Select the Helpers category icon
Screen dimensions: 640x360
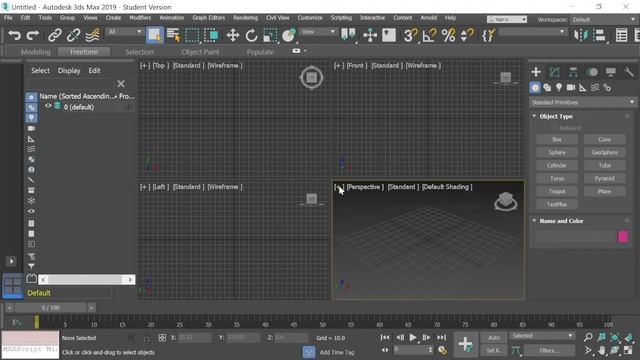tap(583, 88)
